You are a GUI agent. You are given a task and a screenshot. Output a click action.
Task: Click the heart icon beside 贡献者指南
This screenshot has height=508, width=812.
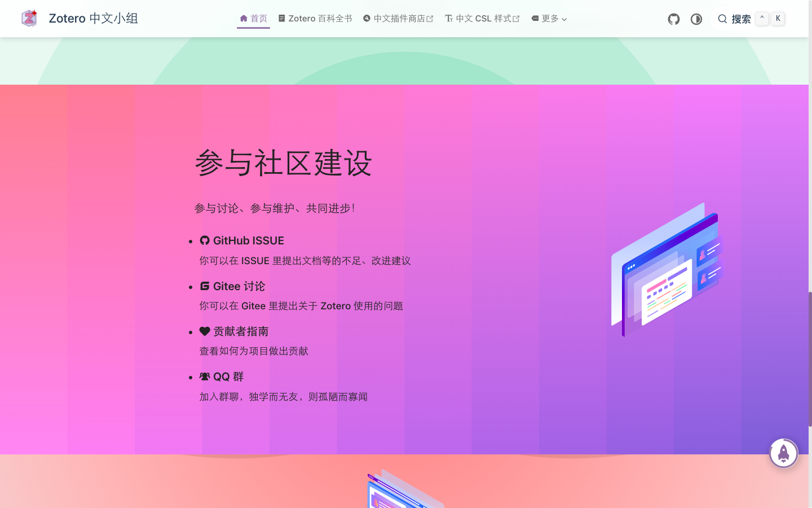204,331
